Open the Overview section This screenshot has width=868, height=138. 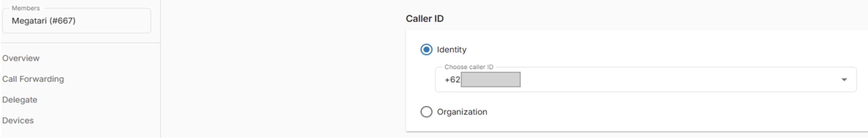(x=21, y=58)
